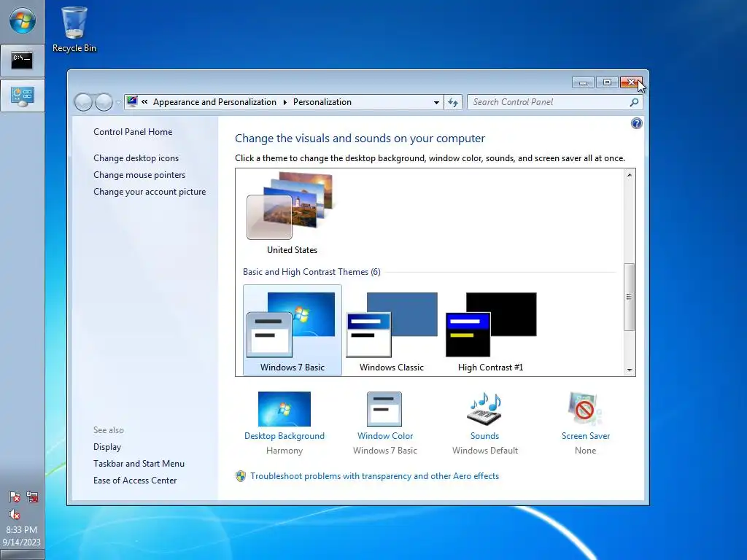This screenshot has height=560, width=747.
Task: Click the address bar Control Panel icon
Action: click(132, 101)
